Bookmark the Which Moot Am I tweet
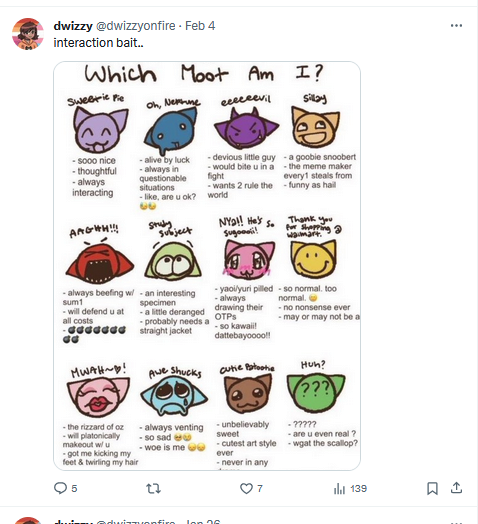478x524 pixels. point(432,489)
